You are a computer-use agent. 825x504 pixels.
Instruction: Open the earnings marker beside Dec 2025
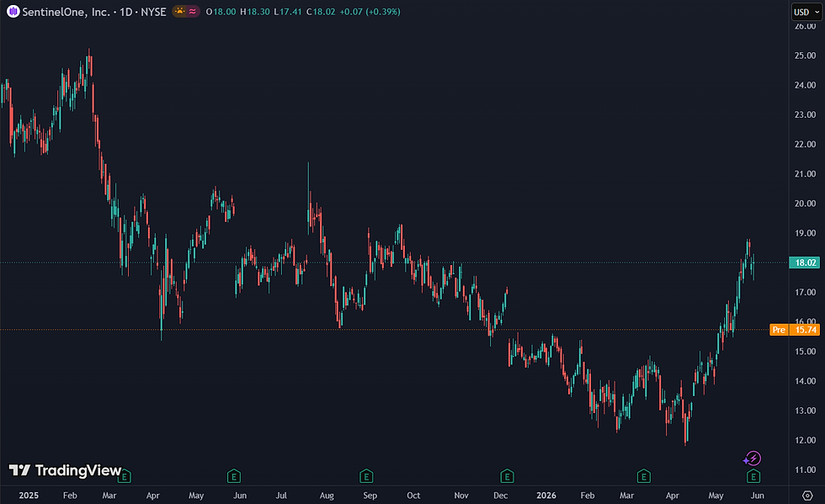click(x=507, y=476)
